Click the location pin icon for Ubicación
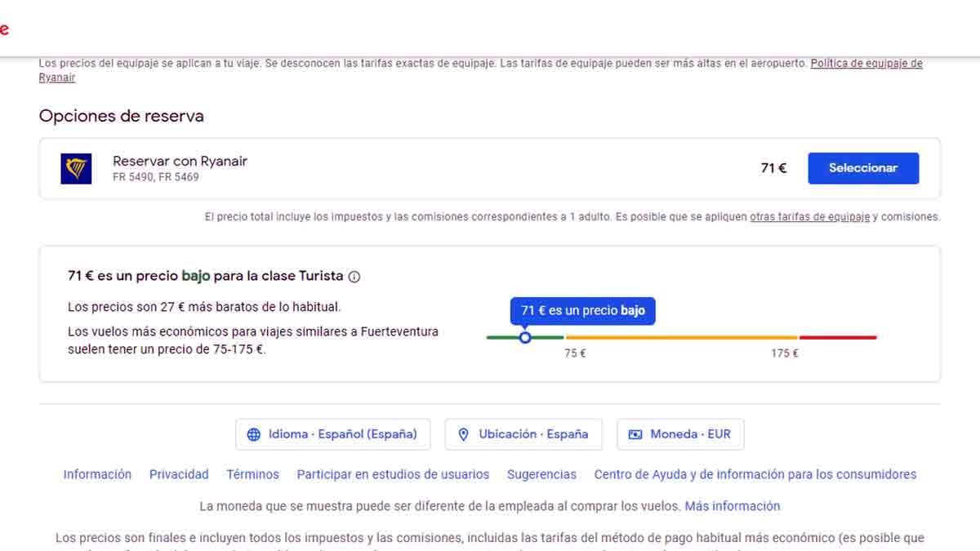This screenshot has height=551, width=980. pyautogui.click(x=463, y=434)
